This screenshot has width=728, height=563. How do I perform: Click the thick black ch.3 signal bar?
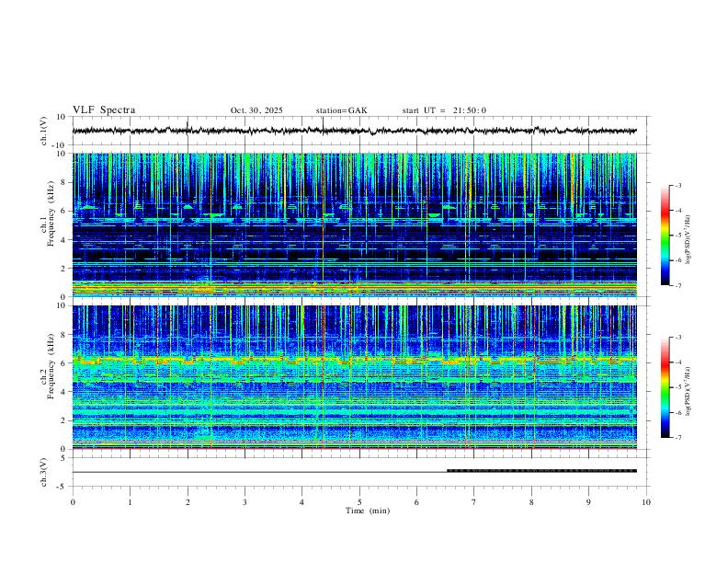[541, 471]
